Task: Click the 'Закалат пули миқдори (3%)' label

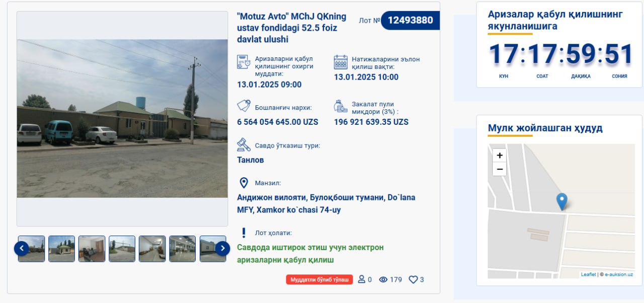Action: tap(375, 108)
